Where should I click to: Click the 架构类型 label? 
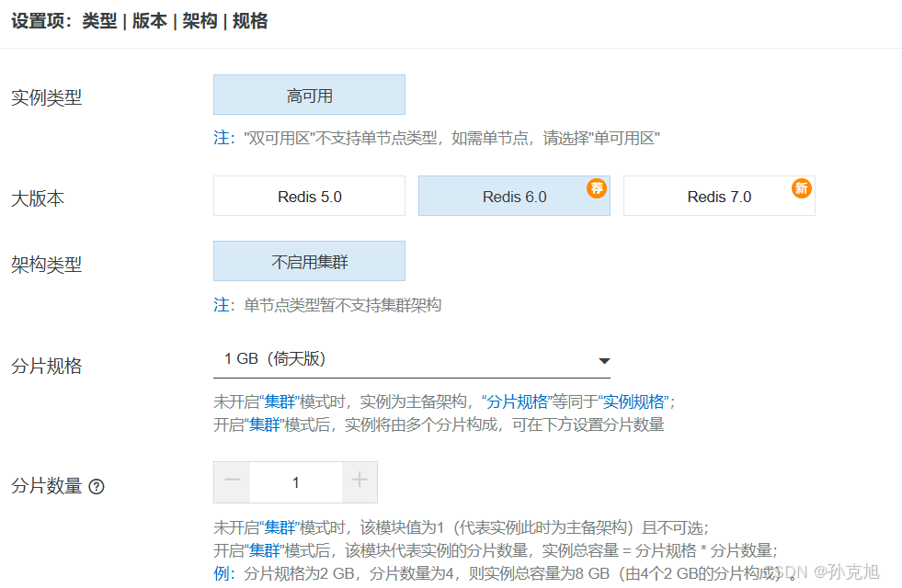tap(47, 265)
